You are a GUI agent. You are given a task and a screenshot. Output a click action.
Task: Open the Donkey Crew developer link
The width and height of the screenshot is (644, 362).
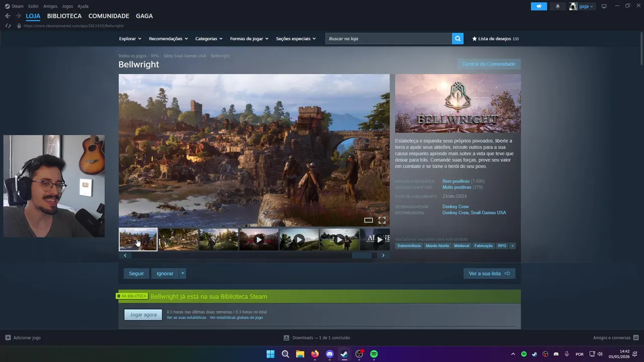point(455,207)
